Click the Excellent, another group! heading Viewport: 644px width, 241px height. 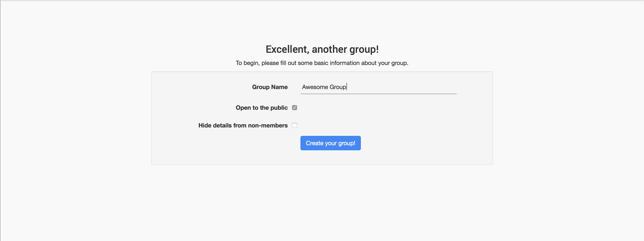[x=322, y=49]
